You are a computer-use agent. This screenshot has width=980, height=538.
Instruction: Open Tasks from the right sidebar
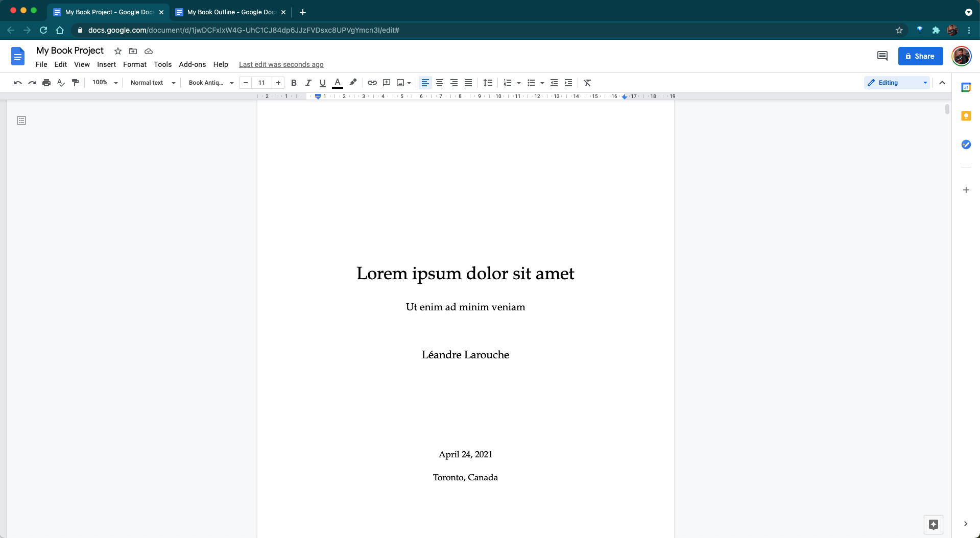pyautogui.click(x=966, y=144)
